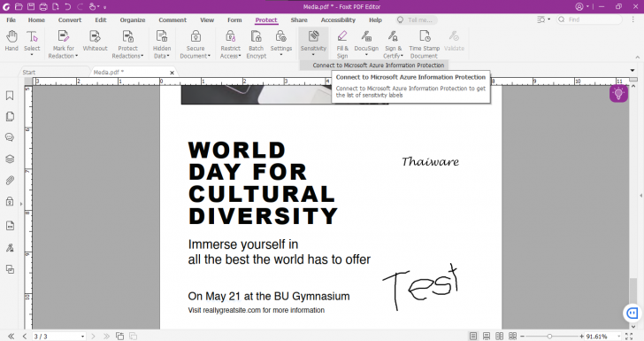Click Protect Redactions icon
Viewport: 644px width, 341px height.
point(127,36)
